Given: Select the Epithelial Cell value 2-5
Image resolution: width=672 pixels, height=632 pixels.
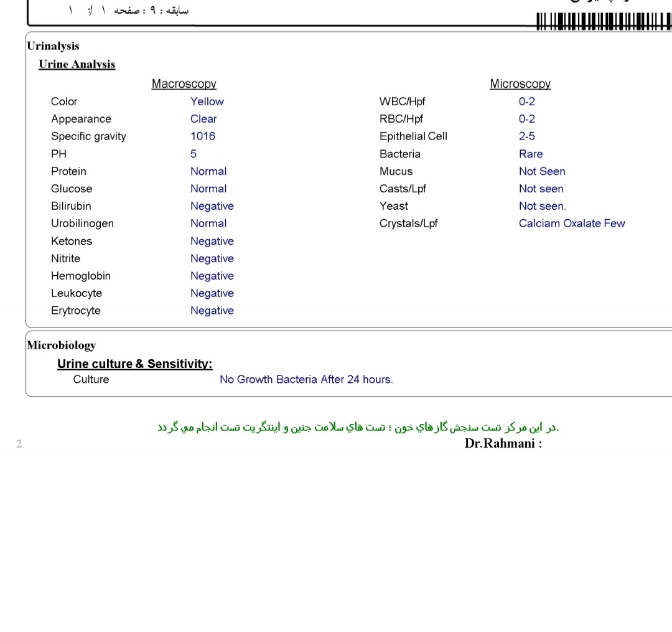Looking at the screenshot, I should tap(527, 136).
